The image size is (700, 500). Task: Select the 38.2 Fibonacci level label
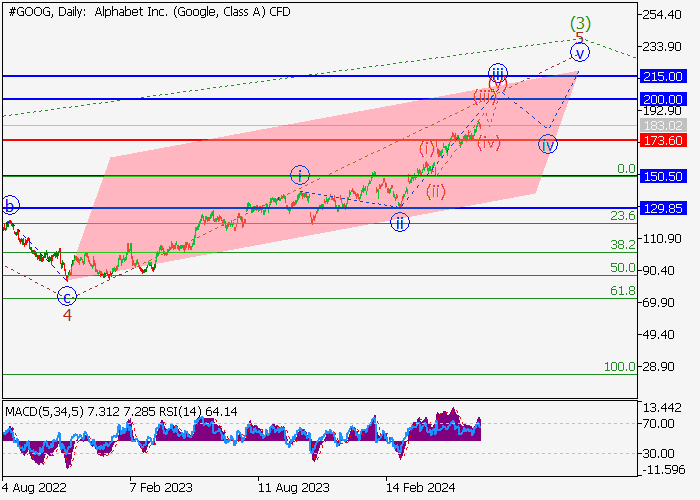click(623, 245)
